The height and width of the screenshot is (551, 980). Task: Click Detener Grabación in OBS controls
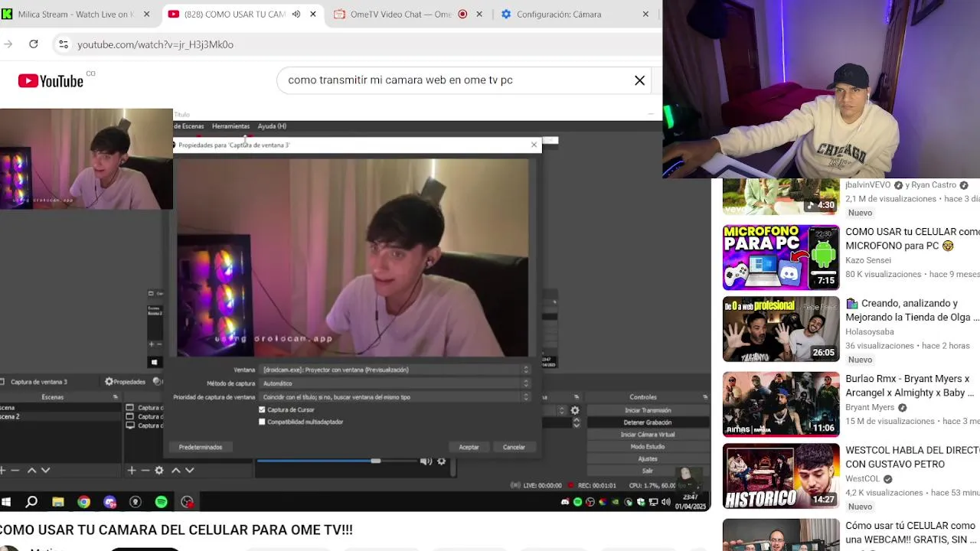(648, 422)
